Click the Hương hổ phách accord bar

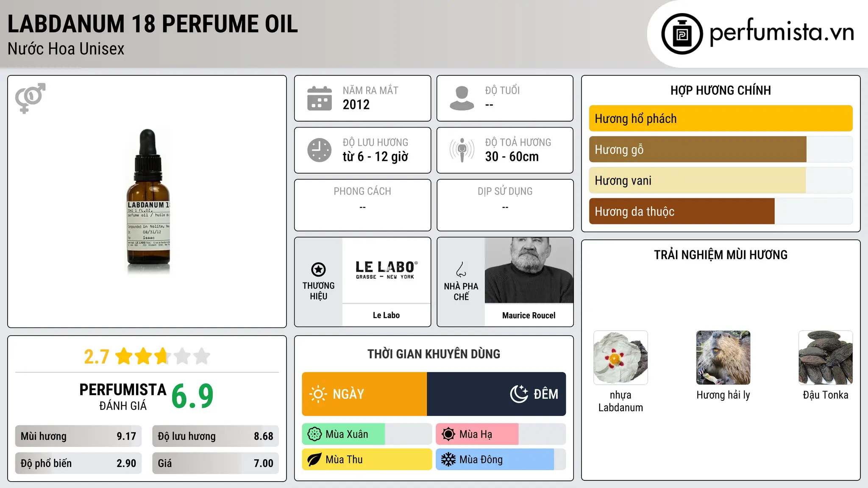(721, 119)
